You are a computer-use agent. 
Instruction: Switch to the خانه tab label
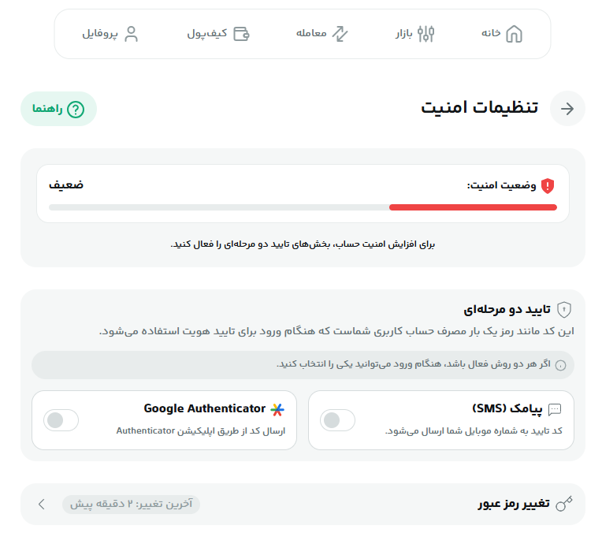[x=491, y=33]
